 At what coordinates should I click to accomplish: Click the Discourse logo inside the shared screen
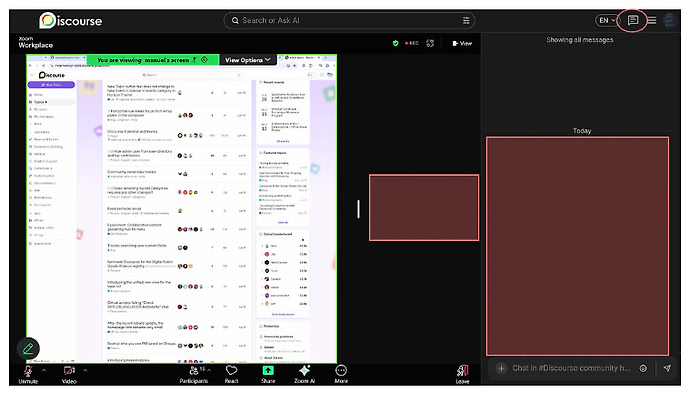(x=51, y=75)
